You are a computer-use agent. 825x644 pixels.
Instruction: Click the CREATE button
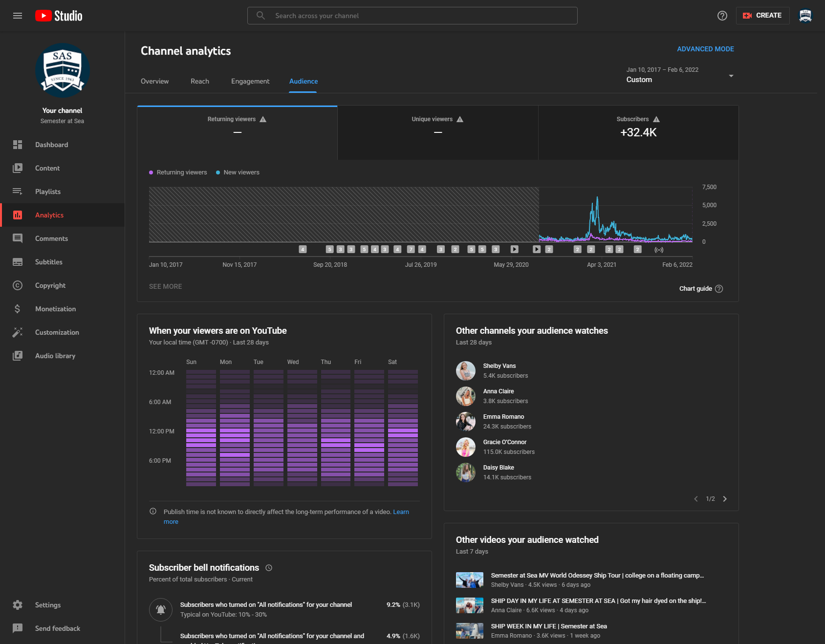(762, 16)
